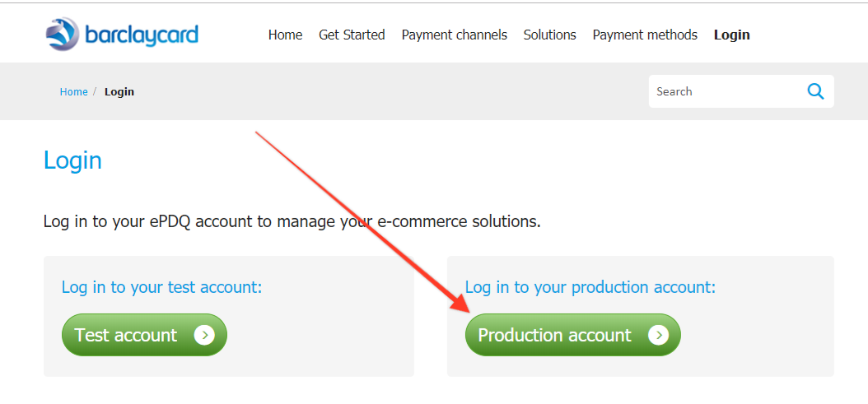Click the Barclaycard logo
Image resolution: width=868 pixels, height=404 pixels.
point(122,35)
